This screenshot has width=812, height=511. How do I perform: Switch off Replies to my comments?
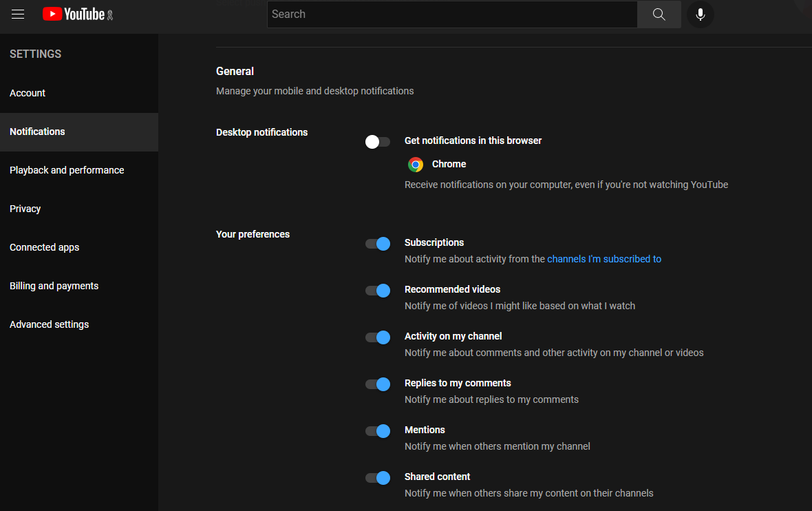(378, 384)
